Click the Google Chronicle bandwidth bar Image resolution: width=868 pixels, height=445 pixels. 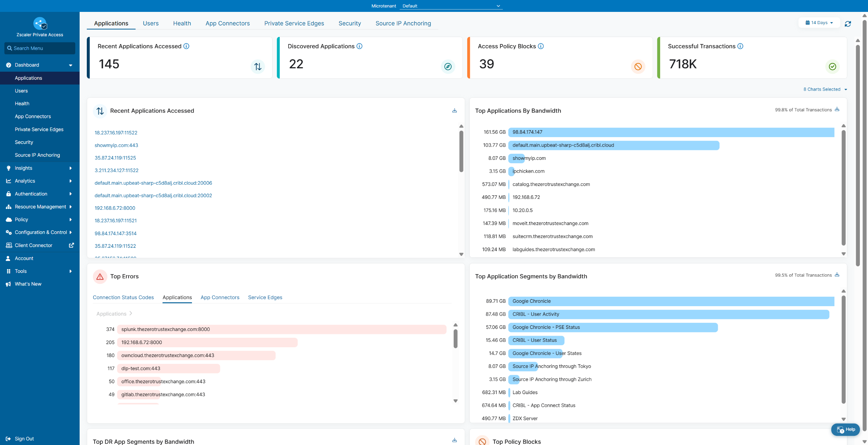[671, 301]
